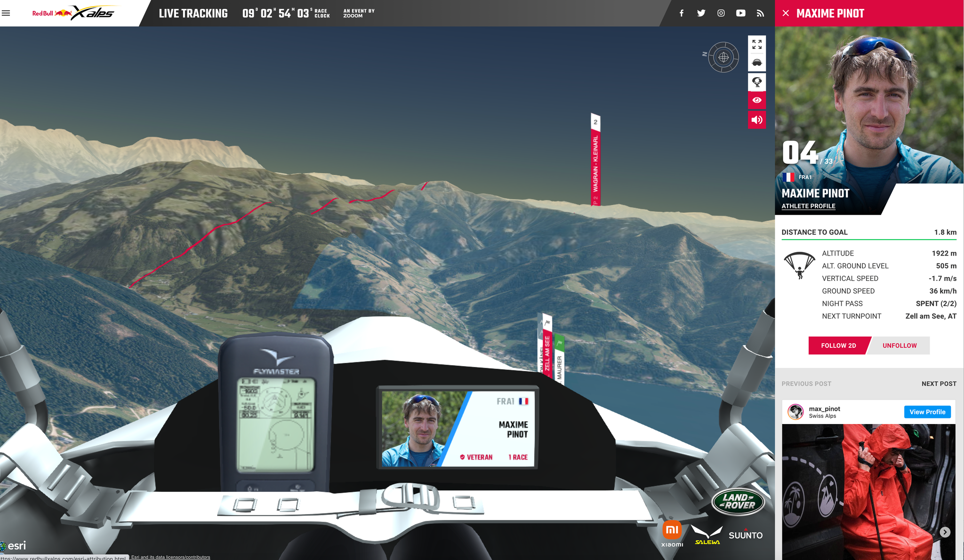Click the Suunto sponsor logo
The width and height of the screenshot is (964, 560).
point(746,535)
